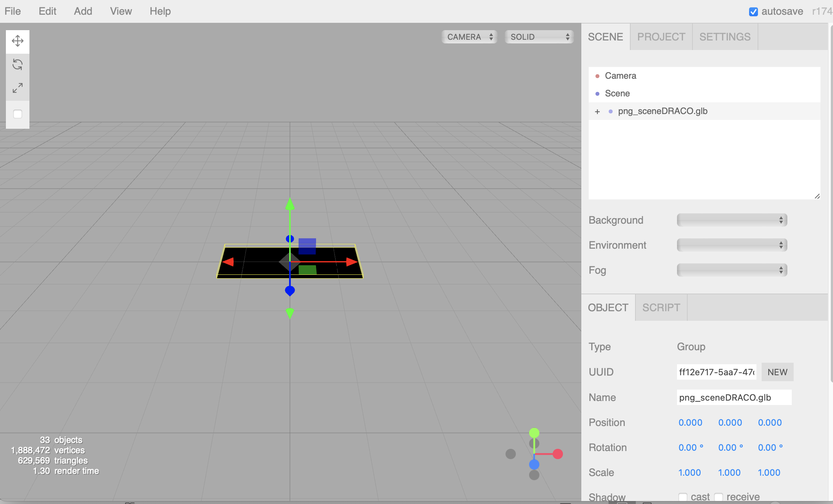Image resolution: width=833 pixels, height=504 pixels.
Task: Select the translate (move) tool
Action: [x=18, y=41]
